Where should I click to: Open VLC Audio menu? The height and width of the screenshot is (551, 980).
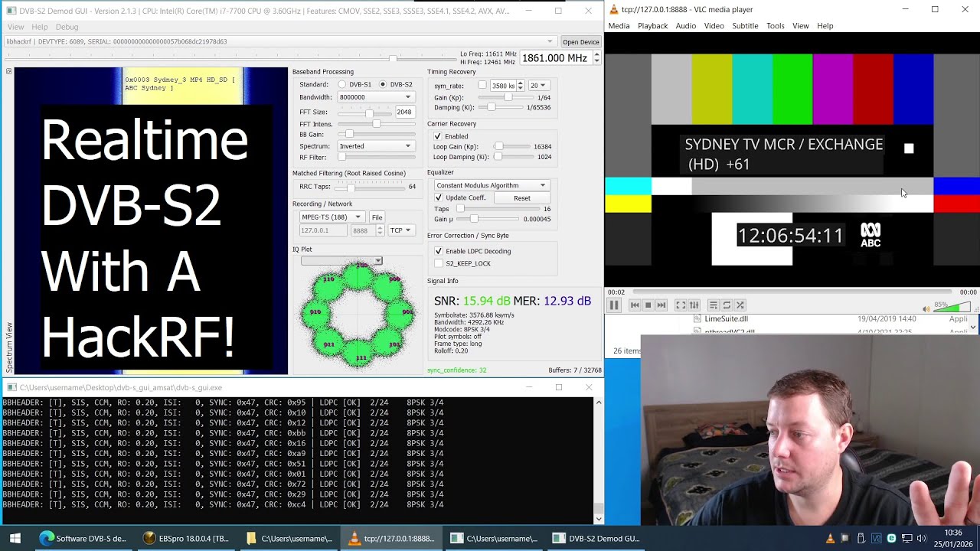(686, 26)
